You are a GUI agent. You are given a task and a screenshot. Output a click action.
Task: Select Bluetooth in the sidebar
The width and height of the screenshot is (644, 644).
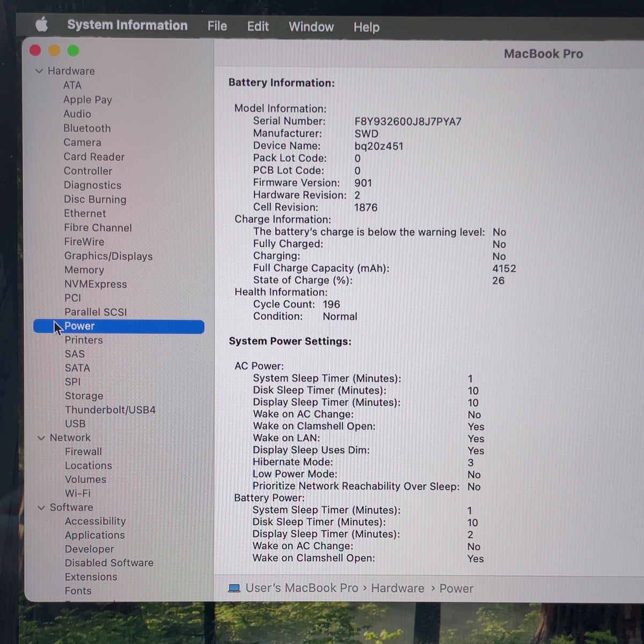87,128
